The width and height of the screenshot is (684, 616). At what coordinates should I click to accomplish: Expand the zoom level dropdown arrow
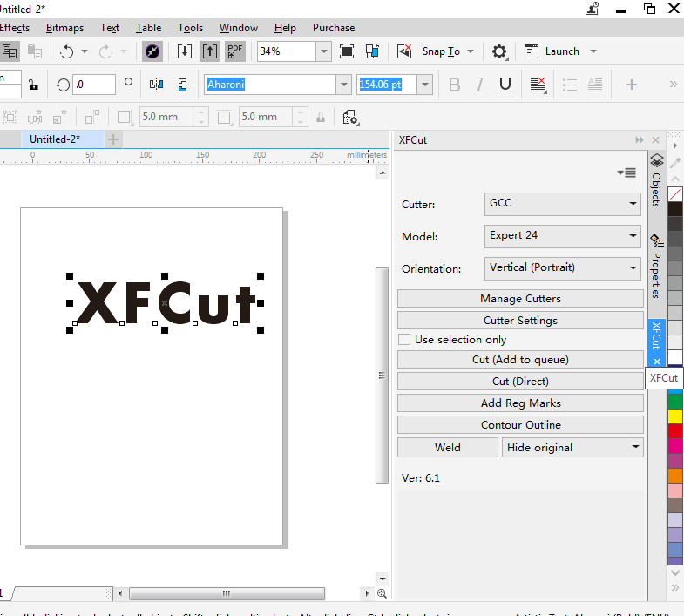pos(323,51)
